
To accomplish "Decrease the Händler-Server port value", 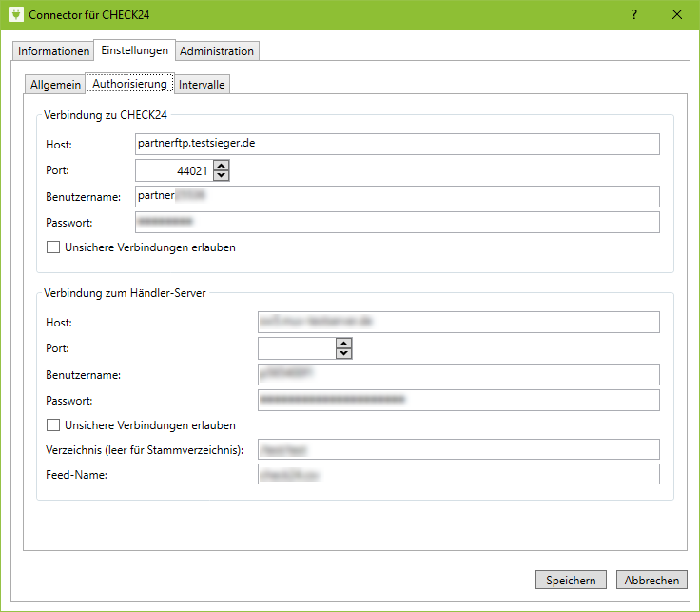I will coord(343,353).
